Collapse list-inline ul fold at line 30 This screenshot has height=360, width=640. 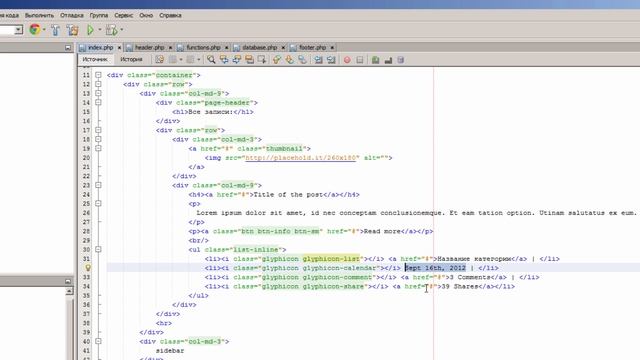98,249
